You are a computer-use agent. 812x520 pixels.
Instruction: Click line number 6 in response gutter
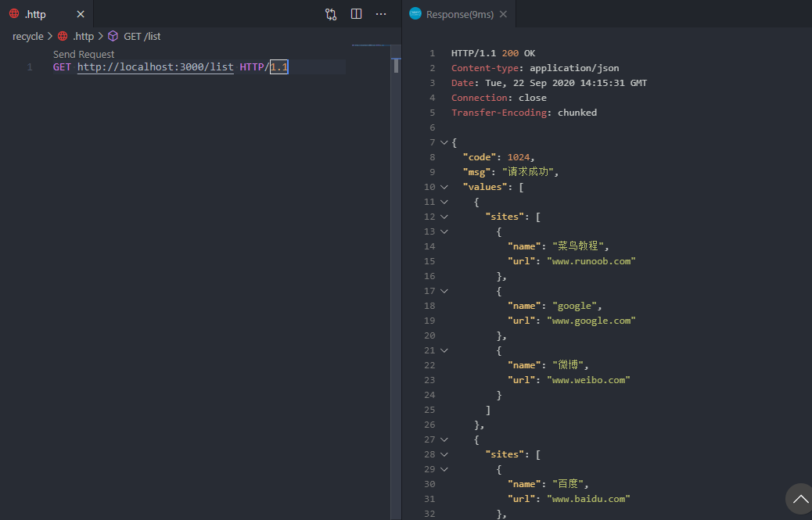point(433,127)
